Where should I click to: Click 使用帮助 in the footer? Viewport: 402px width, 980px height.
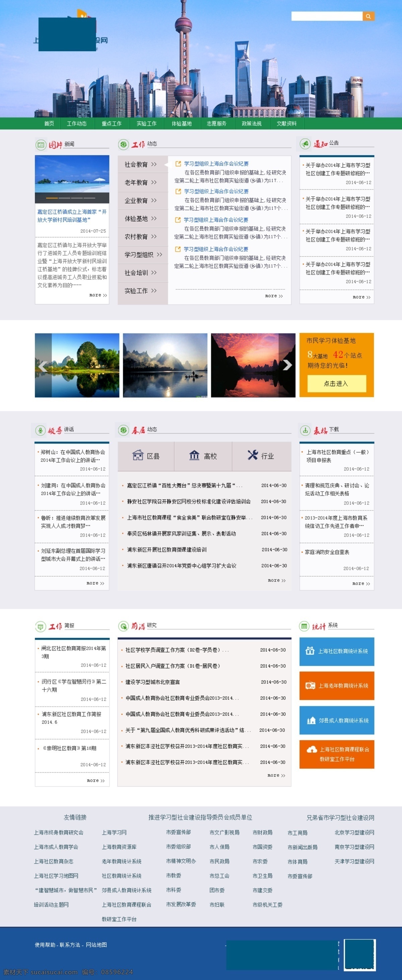point(45,945)
